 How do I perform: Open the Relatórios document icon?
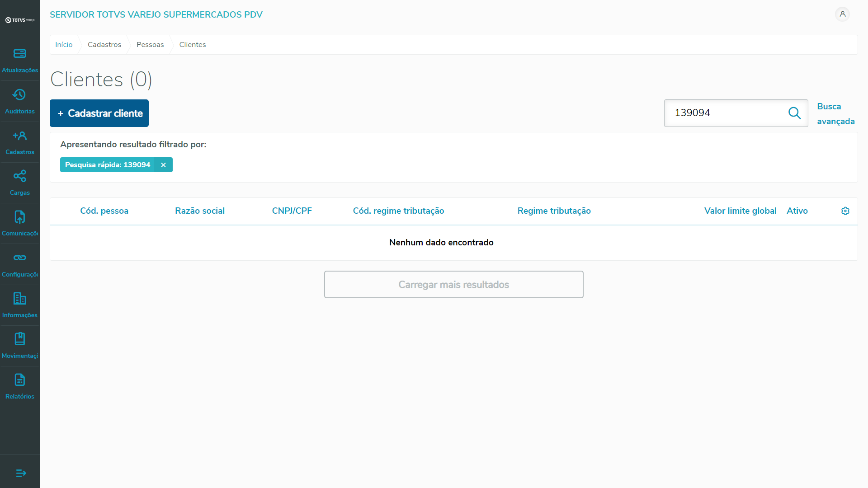[19, 380]
